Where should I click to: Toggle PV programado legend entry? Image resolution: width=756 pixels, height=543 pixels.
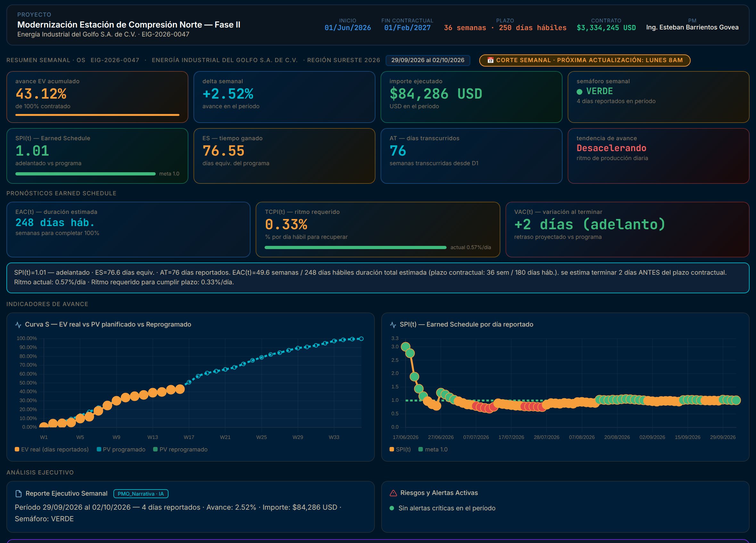(121, 450)
